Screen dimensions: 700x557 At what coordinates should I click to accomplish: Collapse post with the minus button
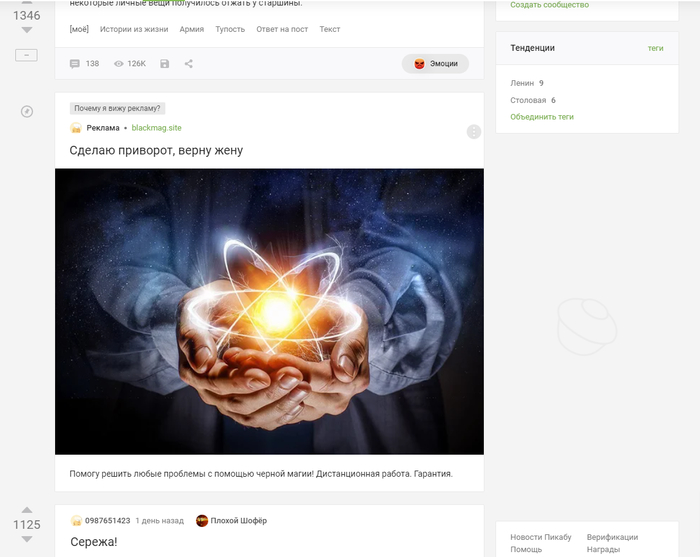point(26,55)
